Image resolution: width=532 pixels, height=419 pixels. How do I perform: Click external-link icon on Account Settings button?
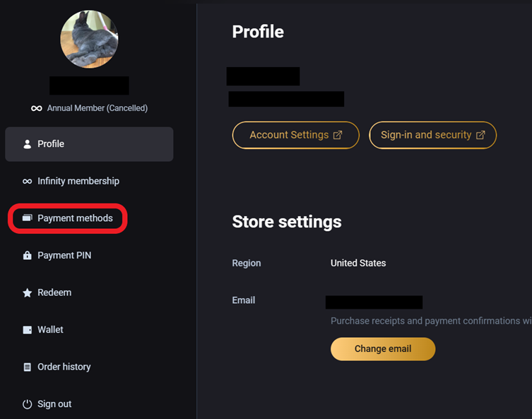click(338, 135)
